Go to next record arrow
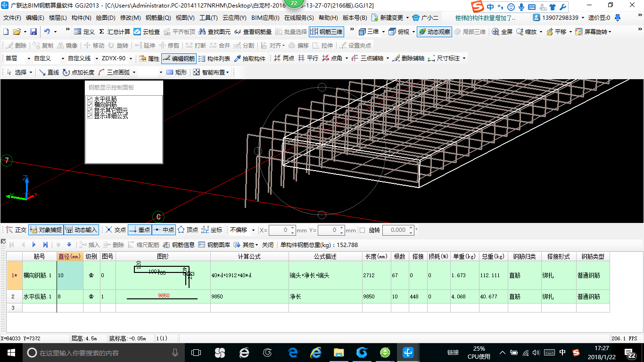 tap(34, 245)
